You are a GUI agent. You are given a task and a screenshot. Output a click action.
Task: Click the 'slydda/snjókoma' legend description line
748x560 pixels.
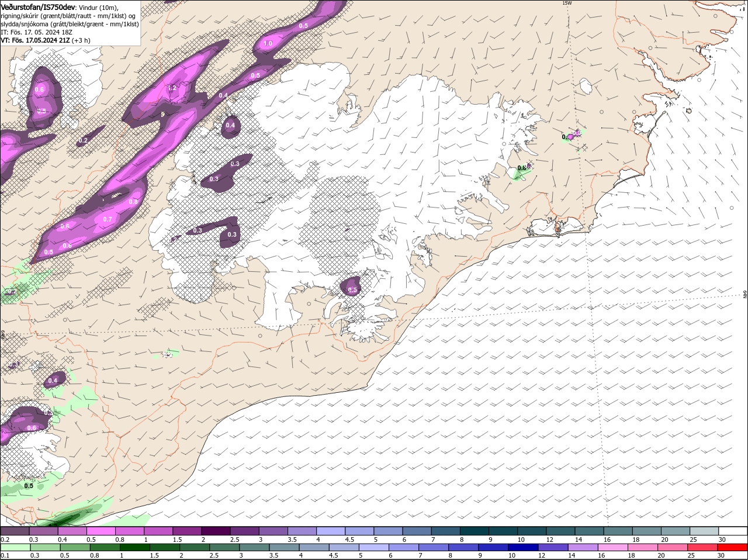tap(70, 24)
